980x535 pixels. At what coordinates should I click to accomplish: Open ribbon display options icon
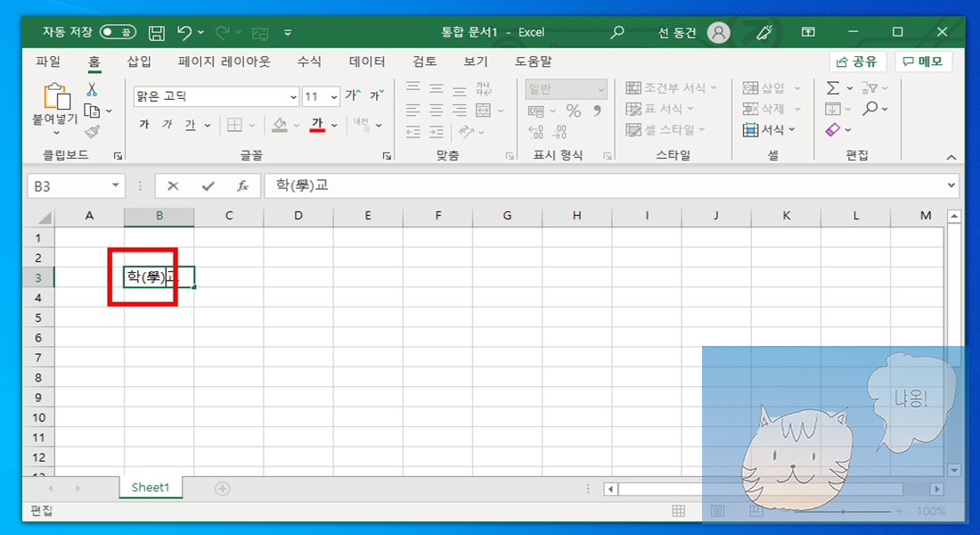click(x=808, y=32)
